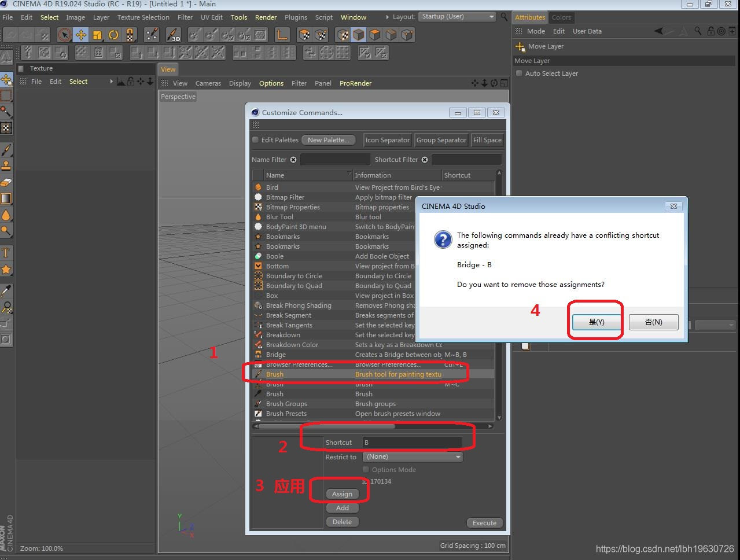
Task: Switch to the Attributes tab
Action: coord(530,17)
